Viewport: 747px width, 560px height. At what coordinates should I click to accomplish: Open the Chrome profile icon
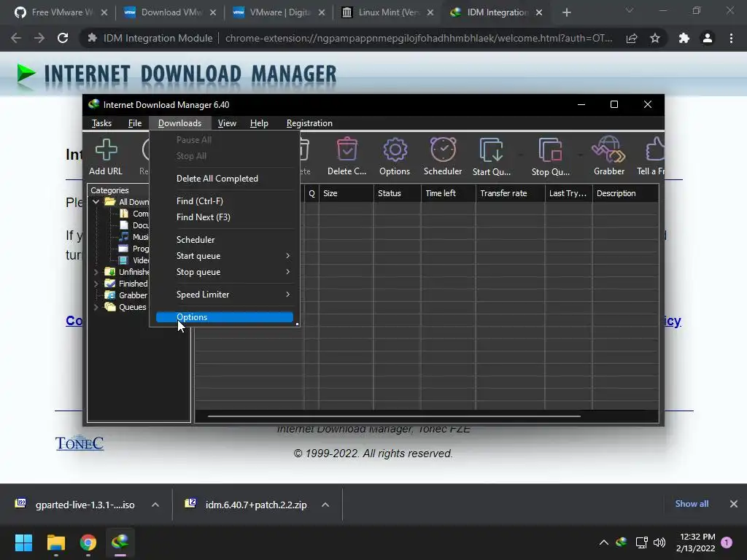(x=708, y=38)
